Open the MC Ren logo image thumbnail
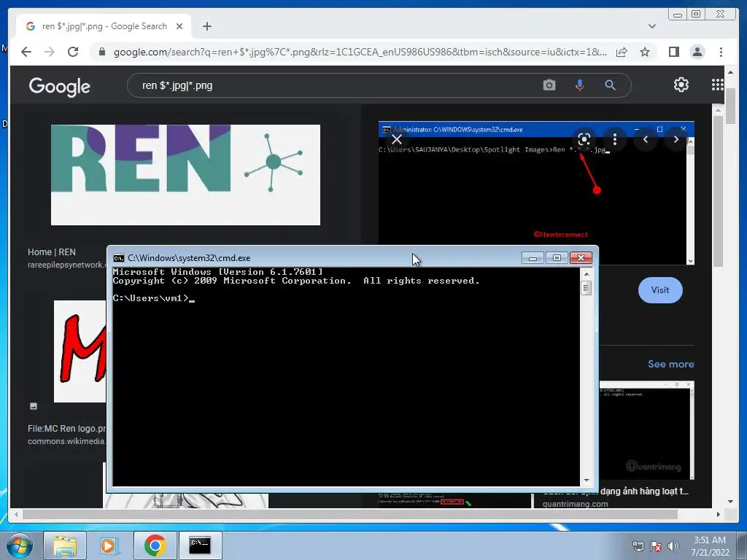The image size is (747, 560). click(x=80, y=351)
